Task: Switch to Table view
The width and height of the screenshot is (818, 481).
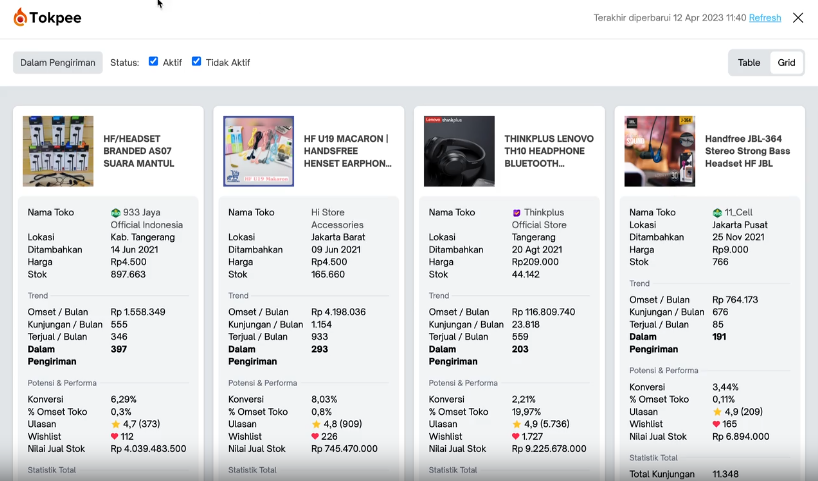Action: [749, 63]
